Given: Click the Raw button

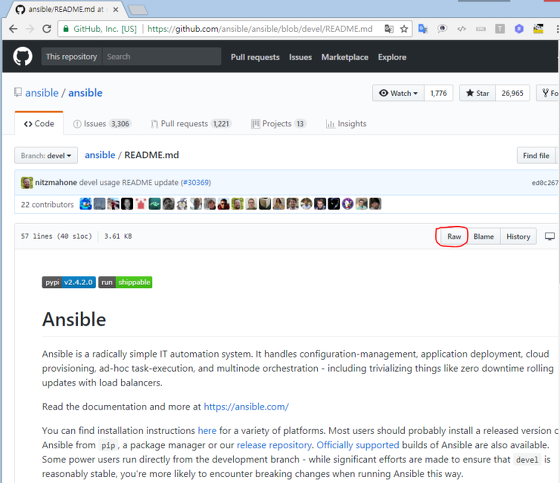Looking at the screenshot, I should tap(454, 236).
